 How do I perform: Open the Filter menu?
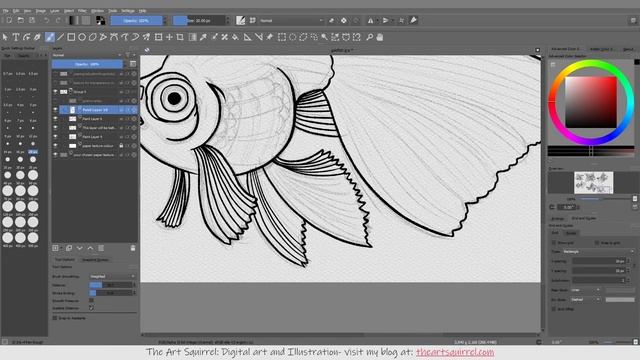coord(82,11)
